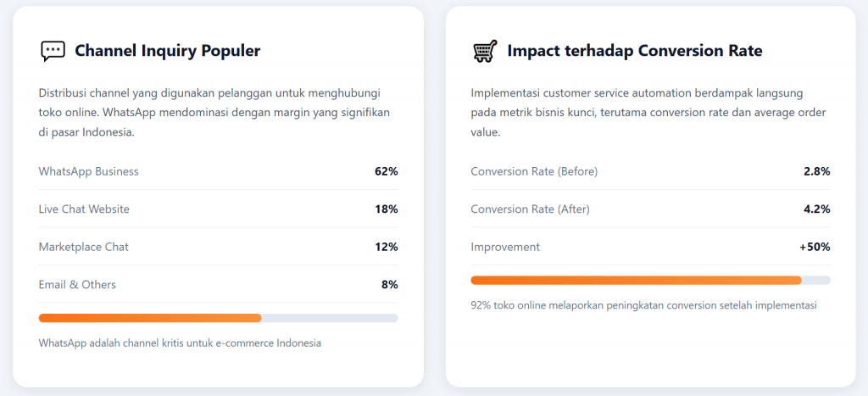
Task: Select the Conversion Rate (After) label
Action: pyautogui.click(x=530, y=209)
